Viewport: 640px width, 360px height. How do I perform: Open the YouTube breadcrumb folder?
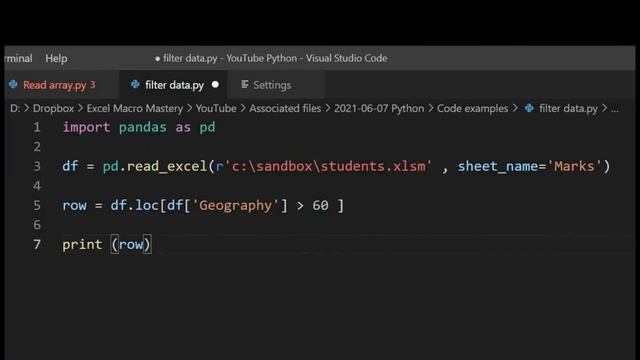click(216, 109)
